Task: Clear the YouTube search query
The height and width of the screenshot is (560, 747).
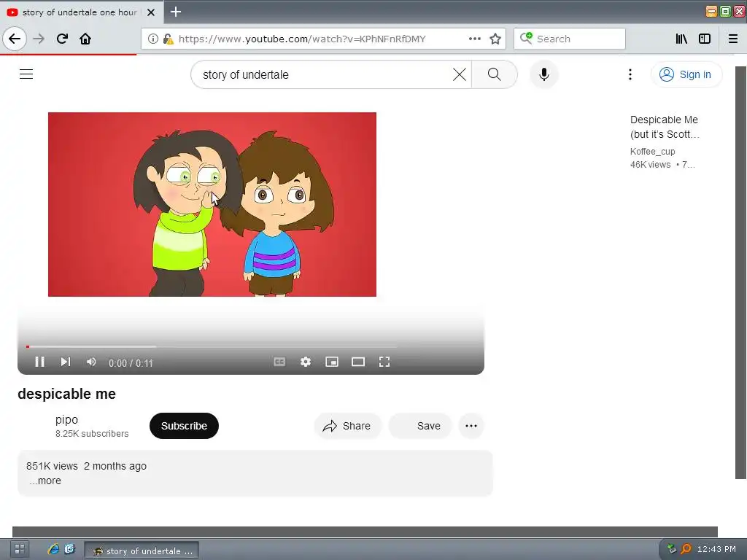Action: pyautogui.click(x=460, y=74)
